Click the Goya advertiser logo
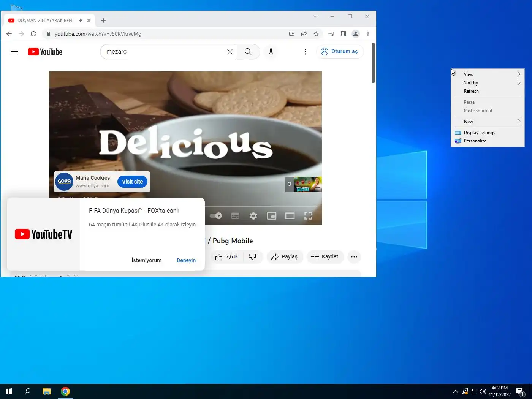 click(x=64, y=182)
